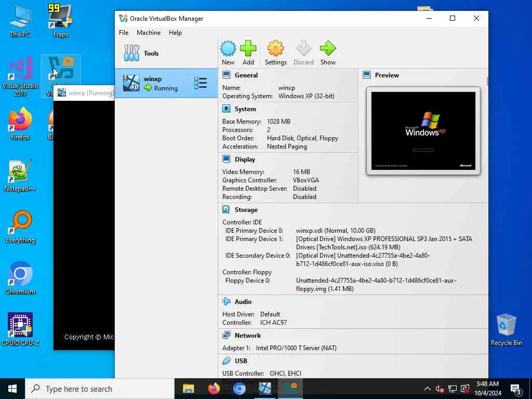Open the Settings gear in VirtualBox toolbar

[x=275, y=48]
